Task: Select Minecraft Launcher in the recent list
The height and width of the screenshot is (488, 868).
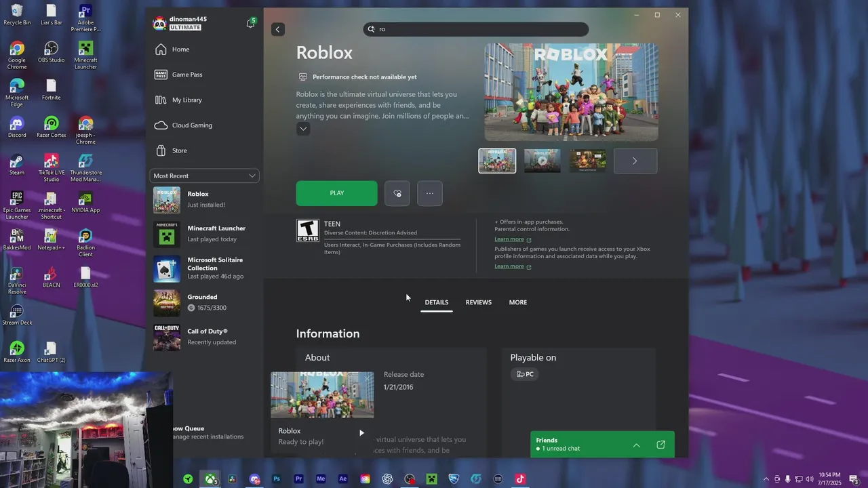Action: [204, 234]
